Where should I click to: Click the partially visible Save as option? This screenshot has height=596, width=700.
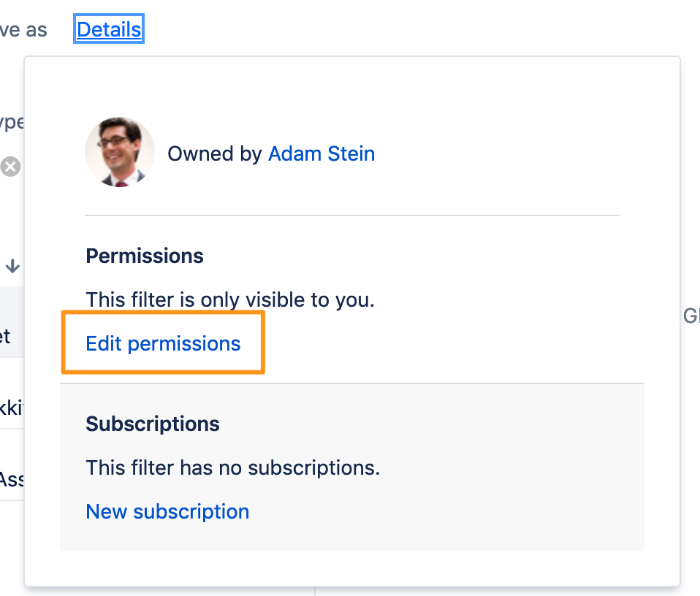click(x=23, y=30)
